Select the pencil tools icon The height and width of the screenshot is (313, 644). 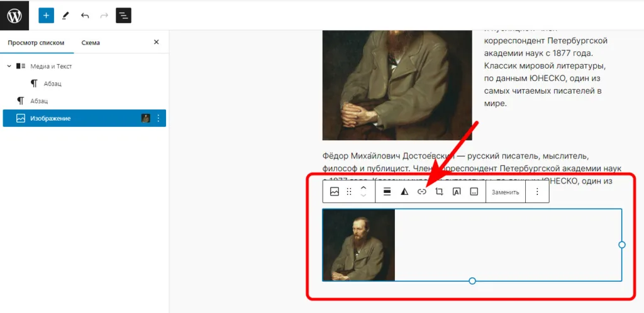point(65,16)
